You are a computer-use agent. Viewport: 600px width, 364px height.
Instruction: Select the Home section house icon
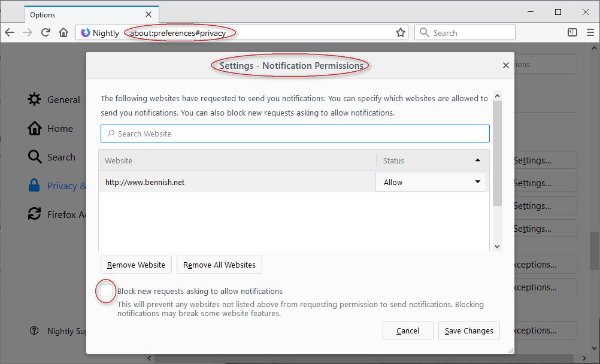[34, 128]
